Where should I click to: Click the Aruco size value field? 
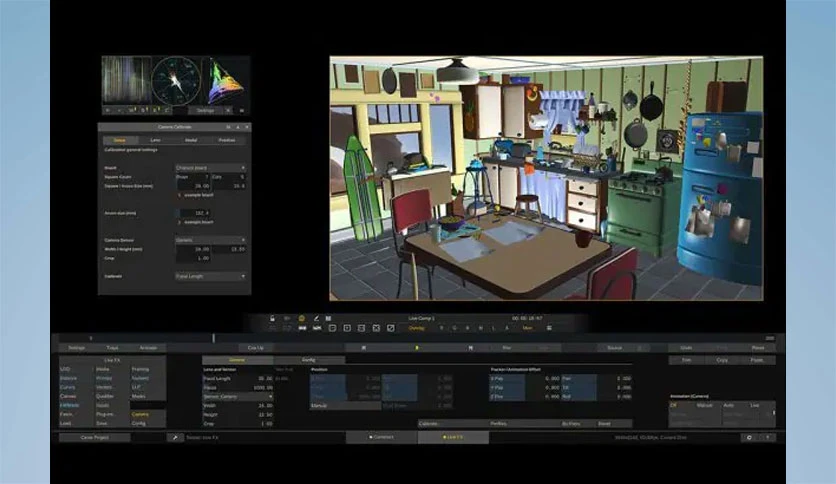tap(195, 213)
